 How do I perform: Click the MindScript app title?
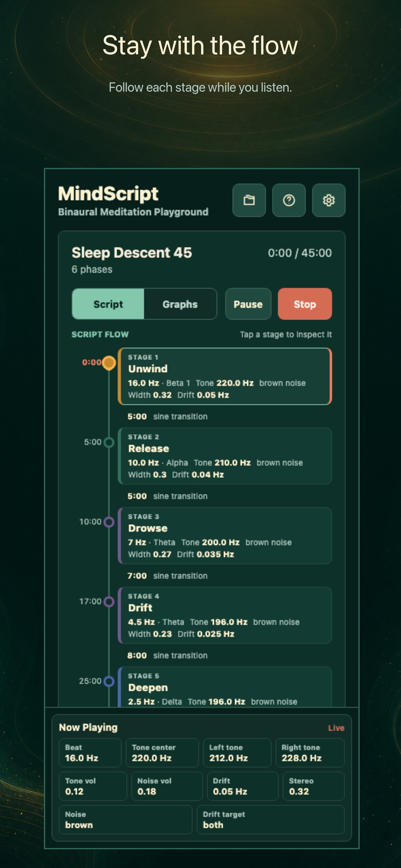coord(108,194)
